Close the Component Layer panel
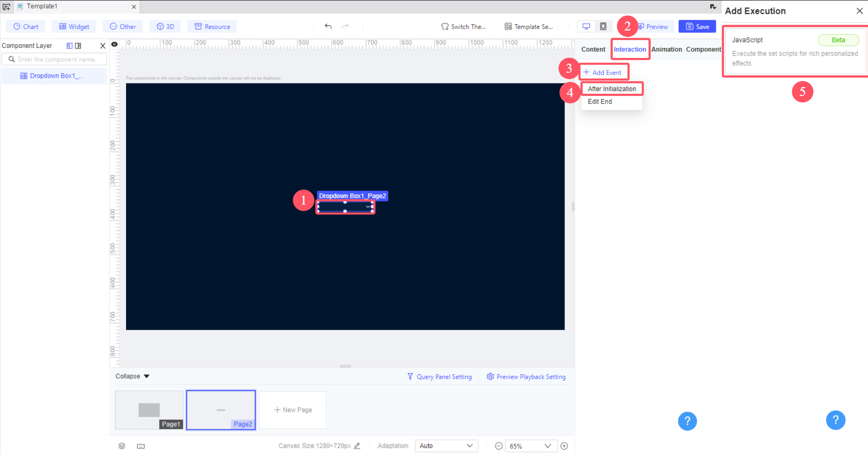The image size is (868, 455). [x=103, y=46]
